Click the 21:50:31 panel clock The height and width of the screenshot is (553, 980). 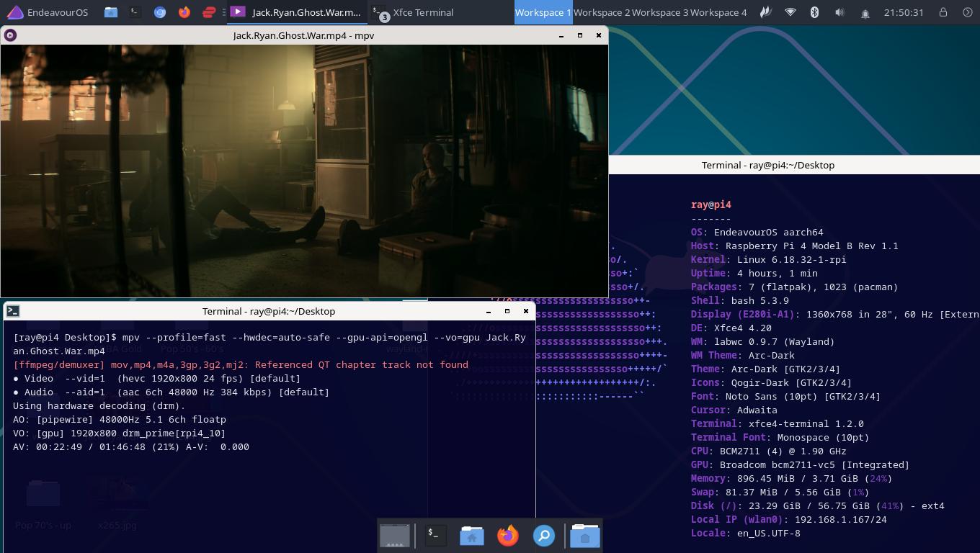coord(903,12)
